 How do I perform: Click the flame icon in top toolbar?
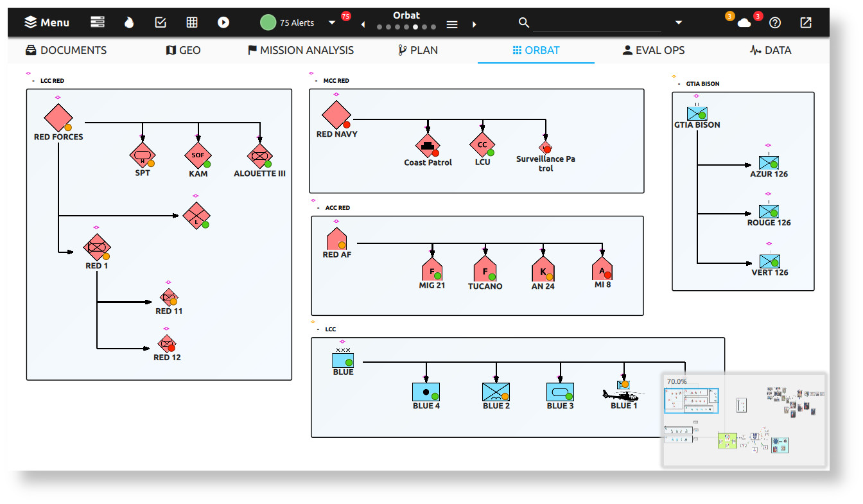(129, 22)
